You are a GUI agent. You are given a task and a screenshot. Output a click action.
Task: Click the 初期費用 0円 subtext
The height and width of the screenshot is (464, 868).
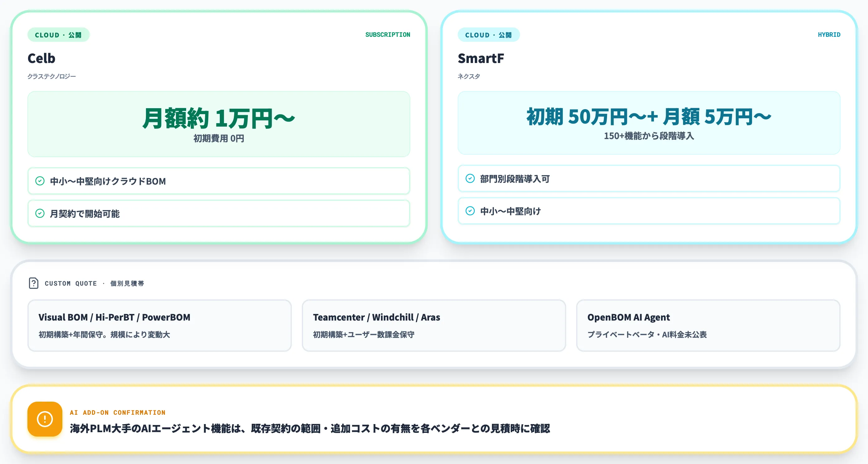click(219, 138)
